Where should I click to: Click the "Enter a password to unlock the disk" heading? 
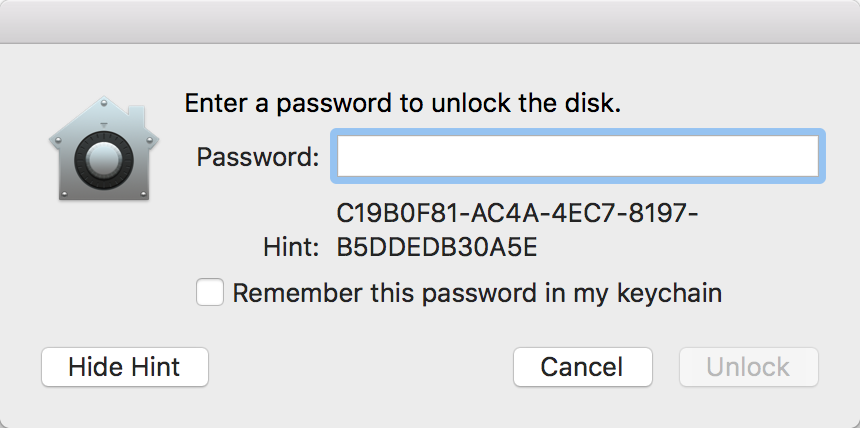[x=403, y=104]
